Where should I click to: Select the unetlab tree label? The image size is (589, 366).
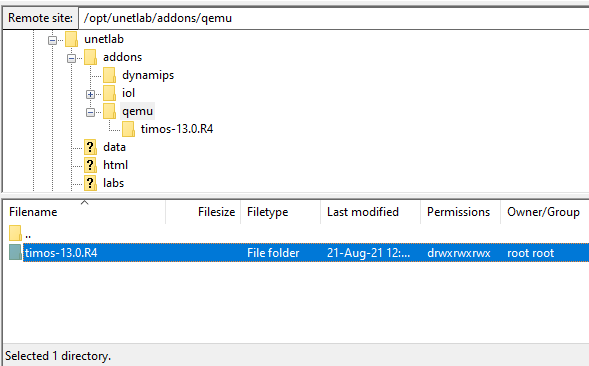pyautogui.click(x=104, y=39)
